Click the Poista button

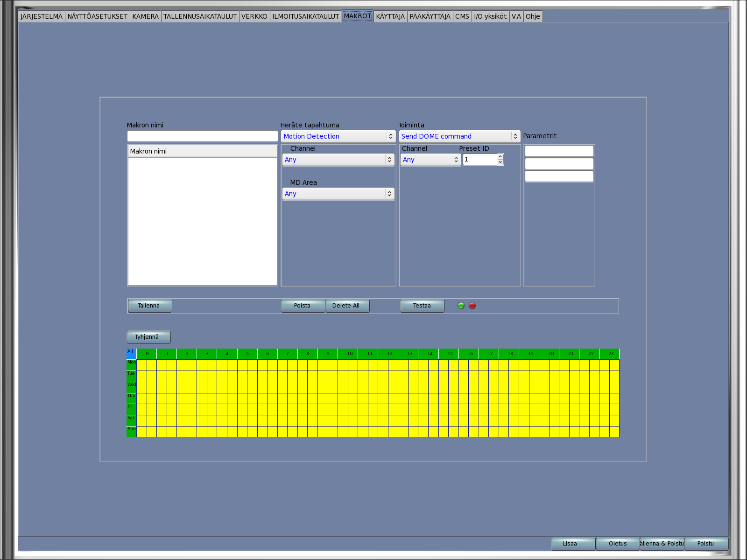pyautogui.click(x=303, y=306)
